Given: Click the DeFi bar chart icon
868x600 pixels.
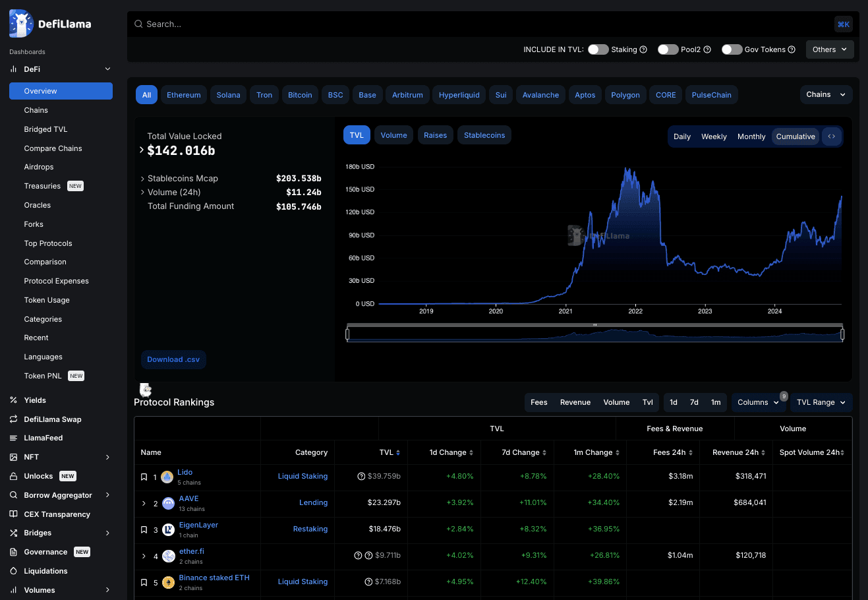Looking at the screenshot, I should [13, 69].
